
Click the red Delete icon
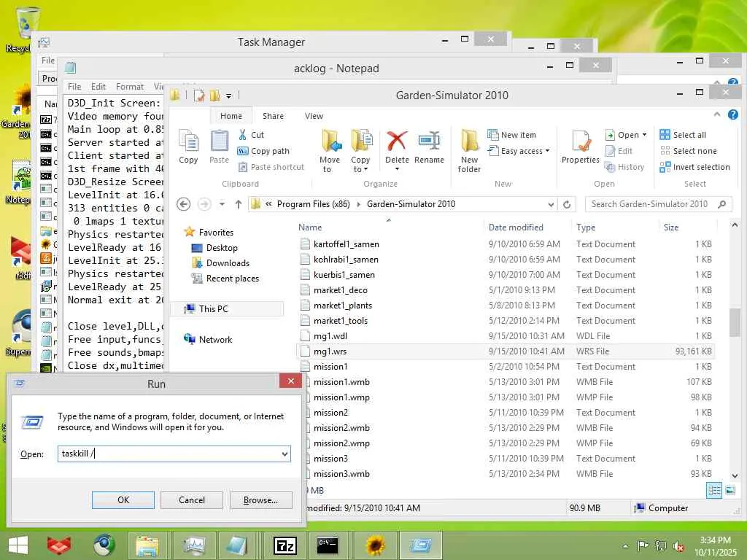pos(396,141)
